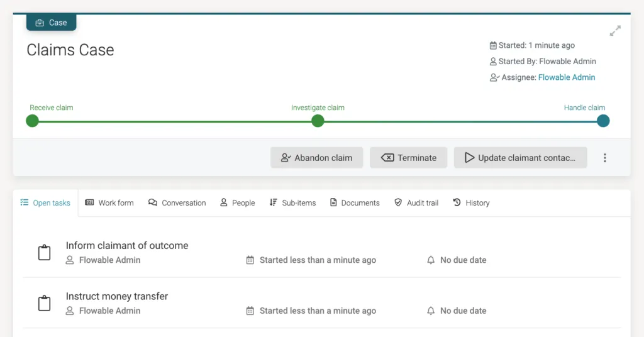
Task: Select the People tab
Action: [237, 203]
